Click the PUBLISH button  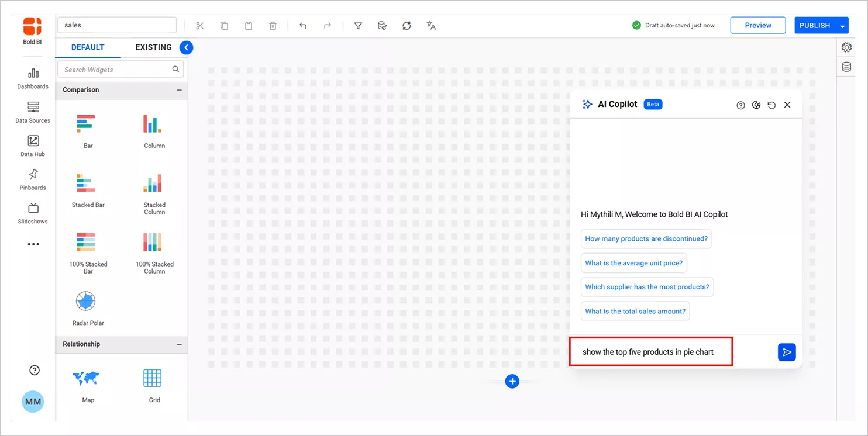815,25
